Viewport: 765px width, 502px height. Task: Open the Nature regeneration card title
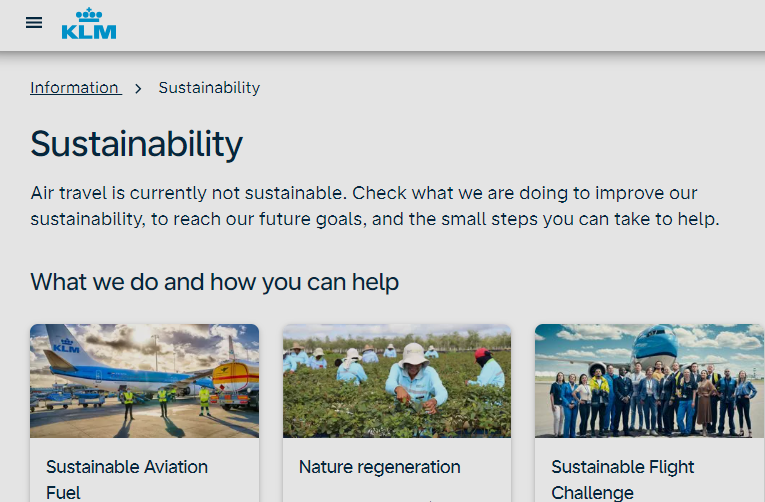[380, 467]
